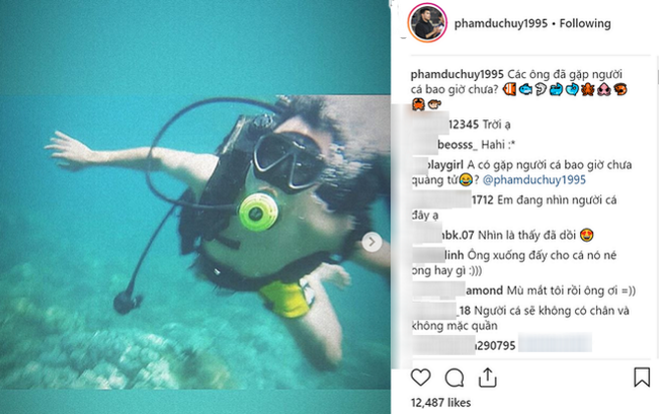
Task: Open the commenter ending in _18
Action: (441, 311)
